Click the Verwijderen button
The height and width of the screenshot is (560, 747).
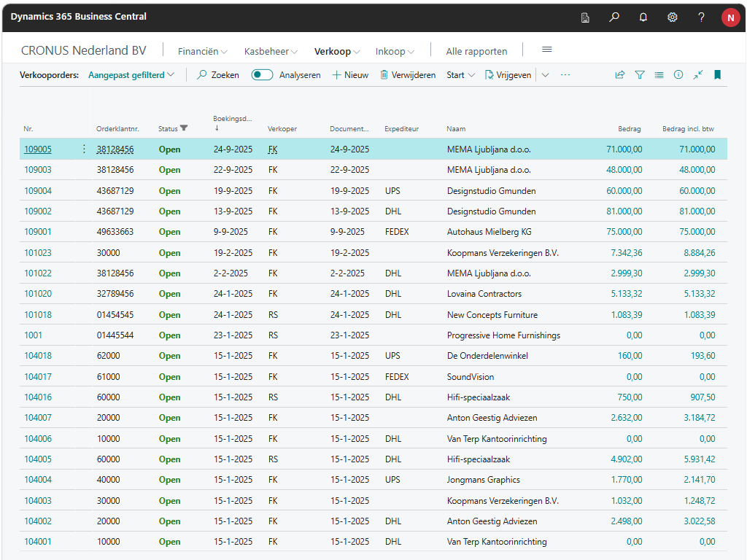point(408,74)
